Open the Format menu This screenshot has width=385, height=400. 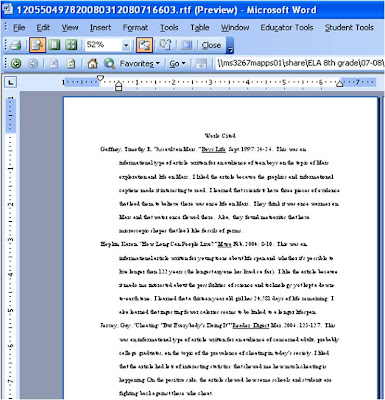(x=135, y=28)
